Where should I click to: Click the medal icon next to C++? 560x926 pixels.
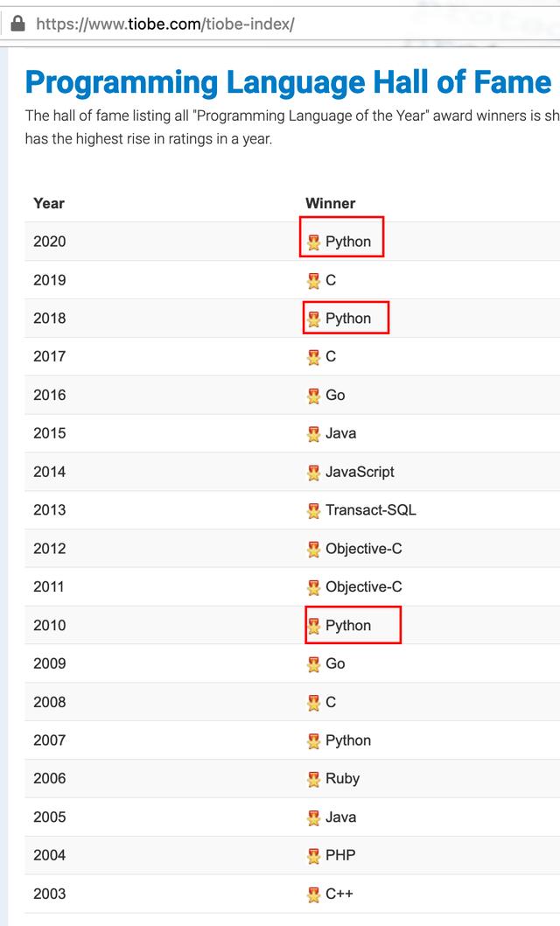click(x=313, y=894)
